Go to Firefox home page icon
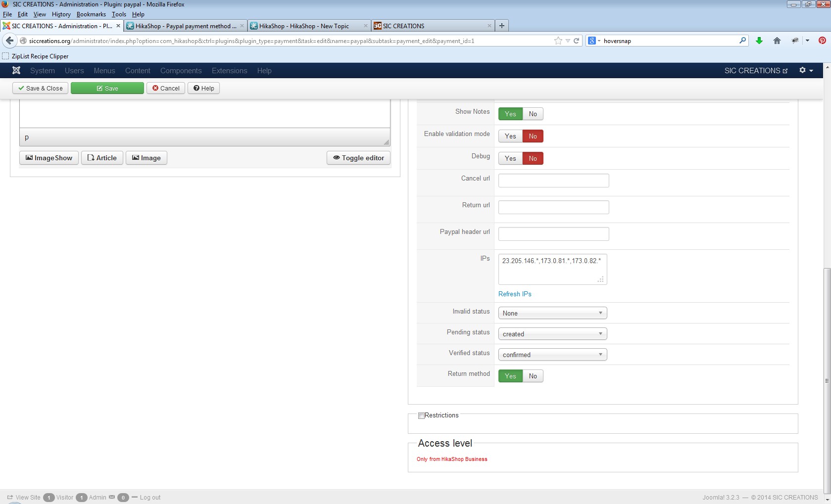This screenshot has width=831, height=504. (777, 41)
